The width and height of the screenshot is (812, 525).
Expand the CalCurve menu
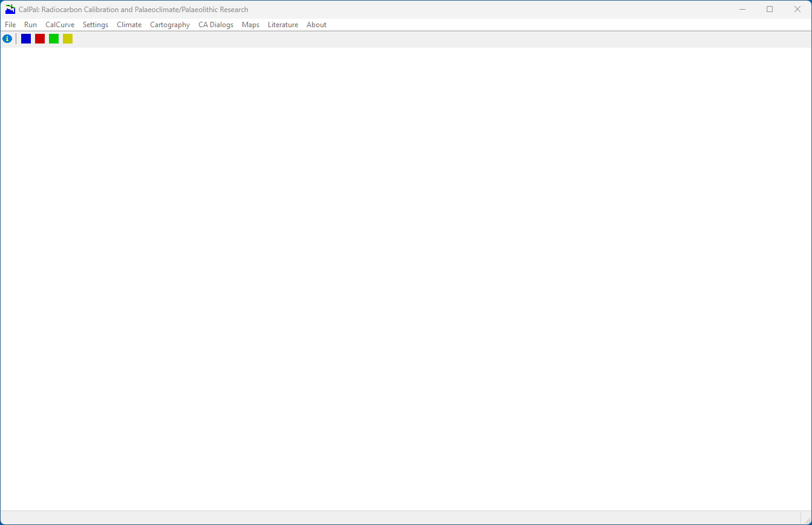[60, 25]
